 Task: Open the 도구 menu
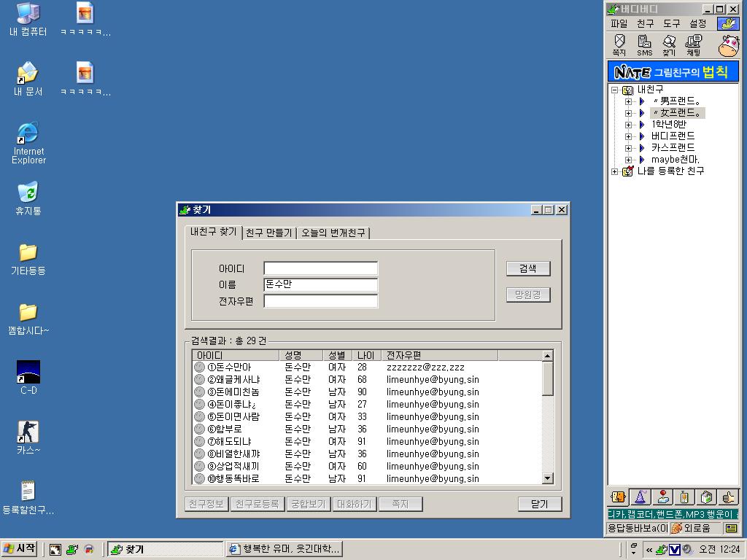click(671, 23)
